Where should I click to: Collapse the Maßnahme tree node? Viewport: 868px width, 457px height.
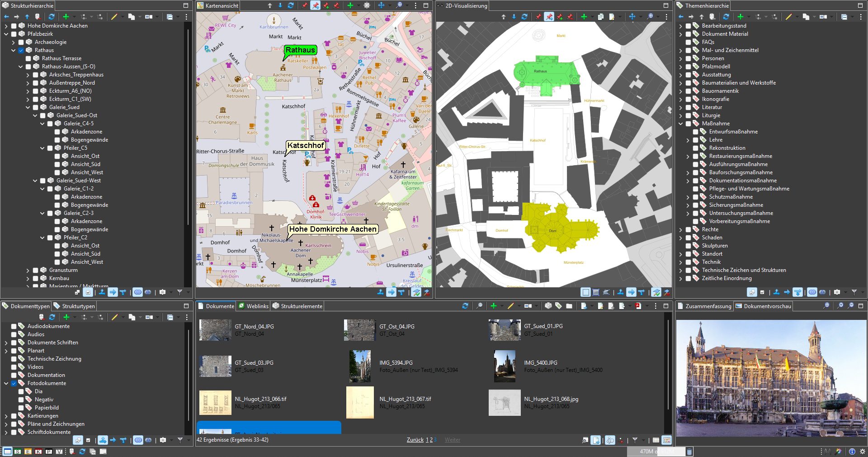point(680,124)
